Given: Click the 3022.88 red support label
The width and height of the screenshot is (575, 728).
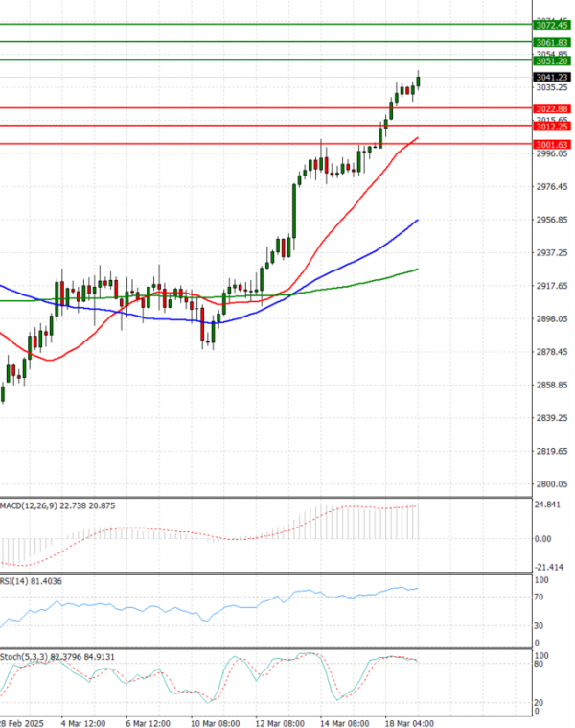Looking at the screenshot, I should (553, 109).
